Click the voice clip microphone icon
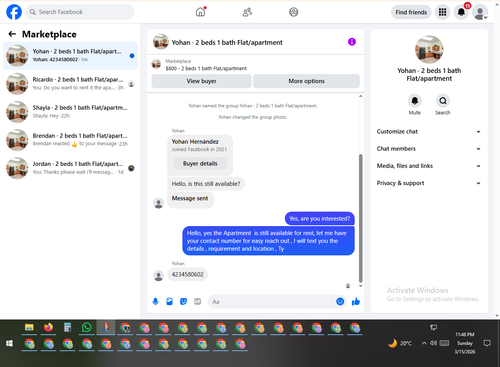 155,302
